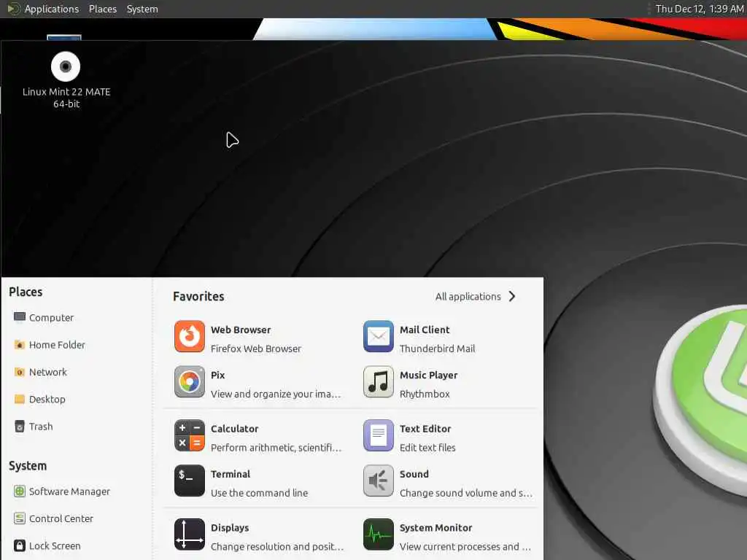This screenshot has width=747, height=560.
Task: Click the Lock Screen padlock icon
Action: pyautogui.click(x=20, y=545)
